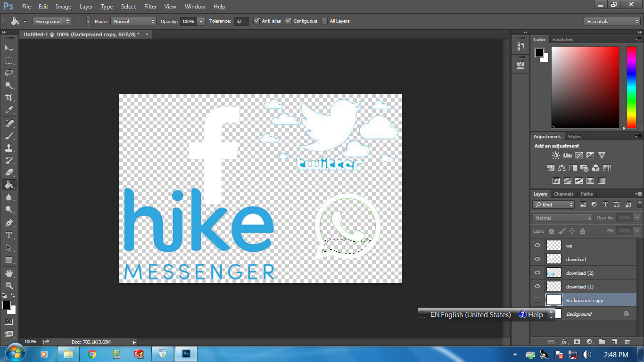Switch to the Channels tab

click(563, 194)
